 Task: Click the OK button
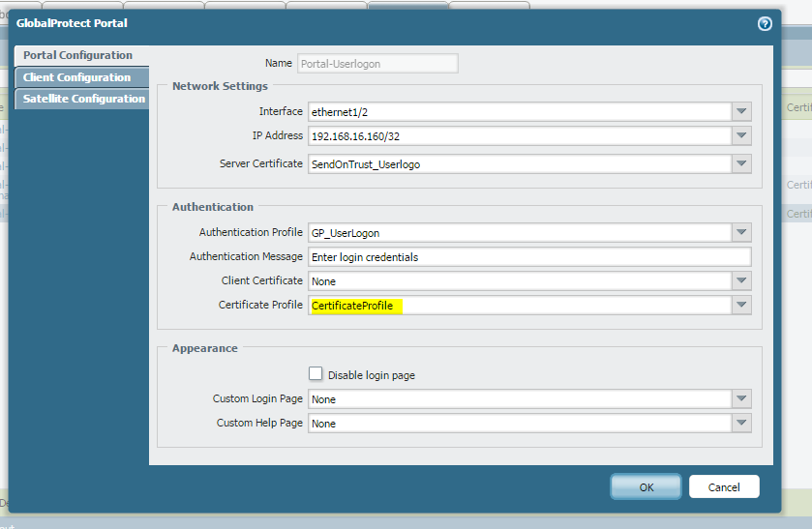[646, 486]
